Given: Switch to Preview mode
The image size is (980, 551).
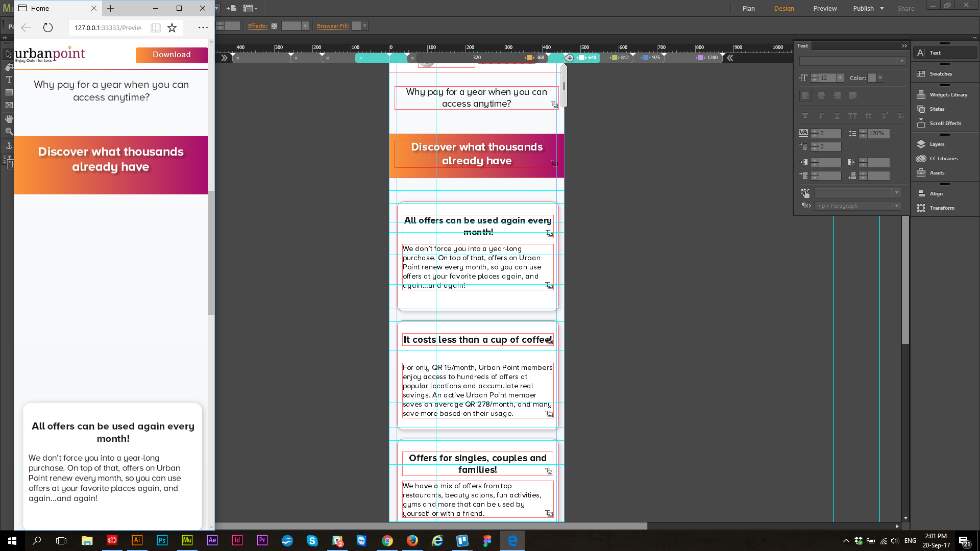Looking at the screenshot, I should coord(825,9).
